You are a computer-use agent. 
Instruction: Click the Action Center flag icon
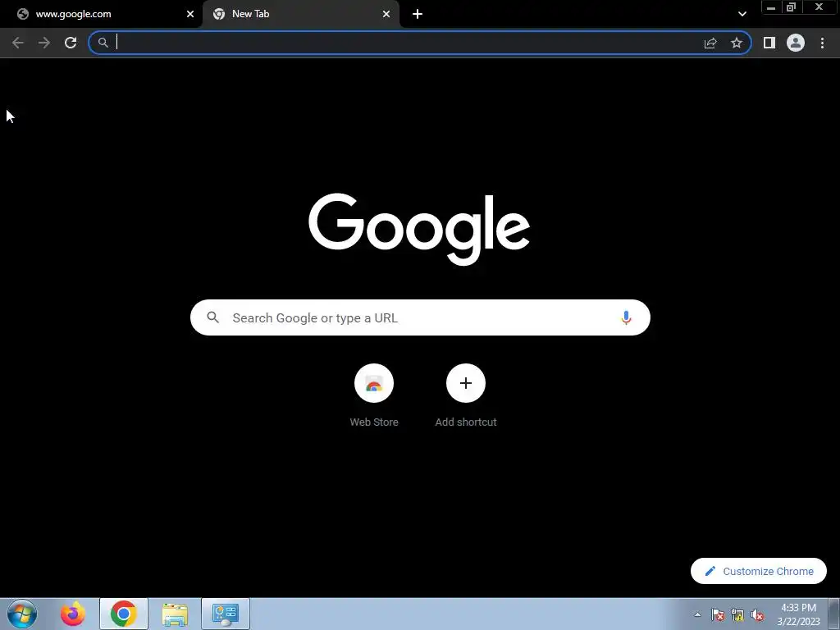(x=718, y=614)
